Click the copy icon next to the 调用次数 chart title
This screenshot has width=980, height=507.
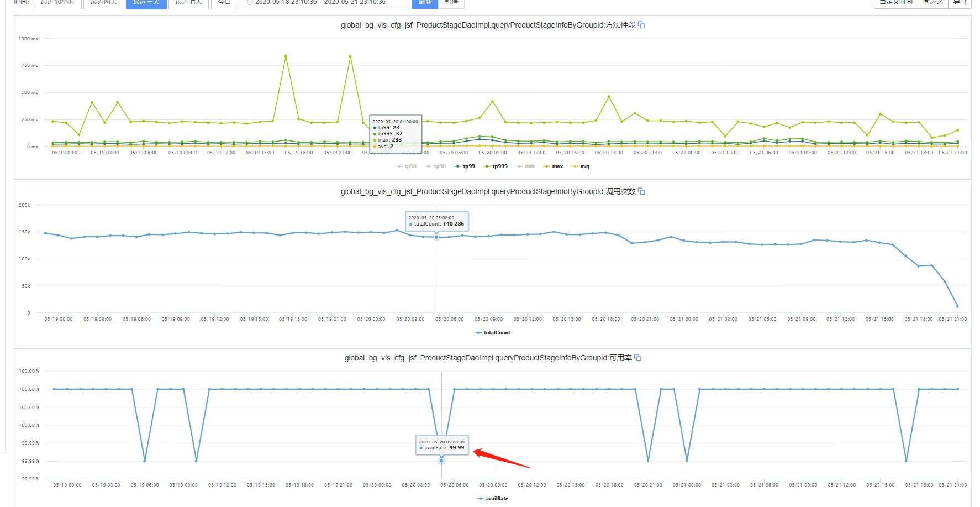641,191
